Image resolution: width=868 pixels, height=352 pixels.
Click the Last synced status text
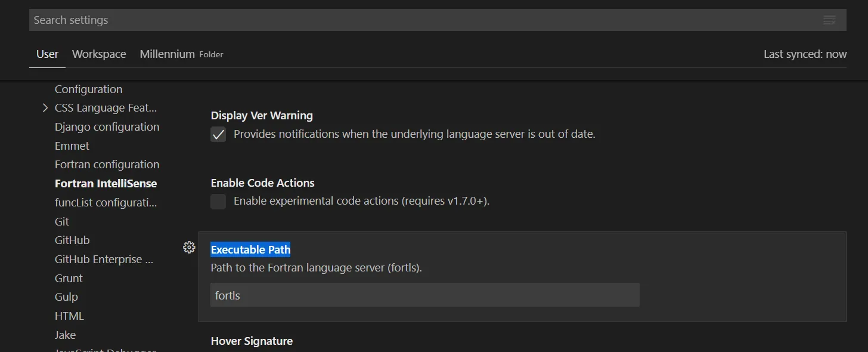tap(805, 54)
